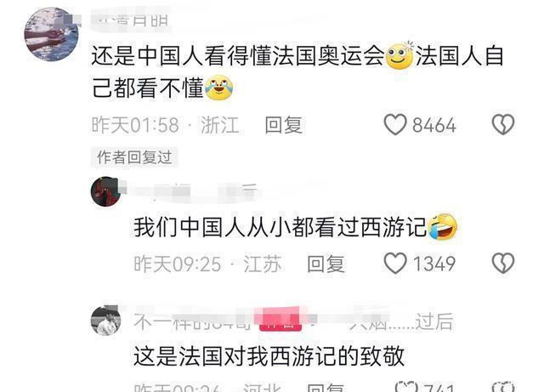544x392 pixels.
Task: Reply to the Zhejiang comment via 回复
Action: pyautogui.click(x=283, y=125)
